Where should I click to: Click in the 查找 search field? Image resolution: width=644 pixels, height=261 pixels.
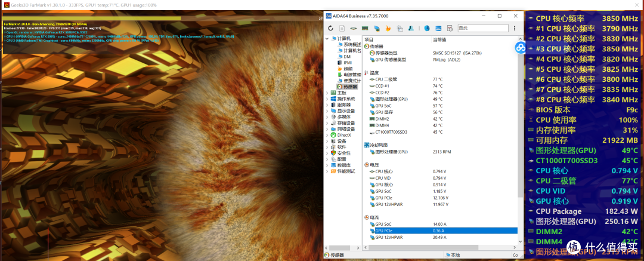[482, 29]
